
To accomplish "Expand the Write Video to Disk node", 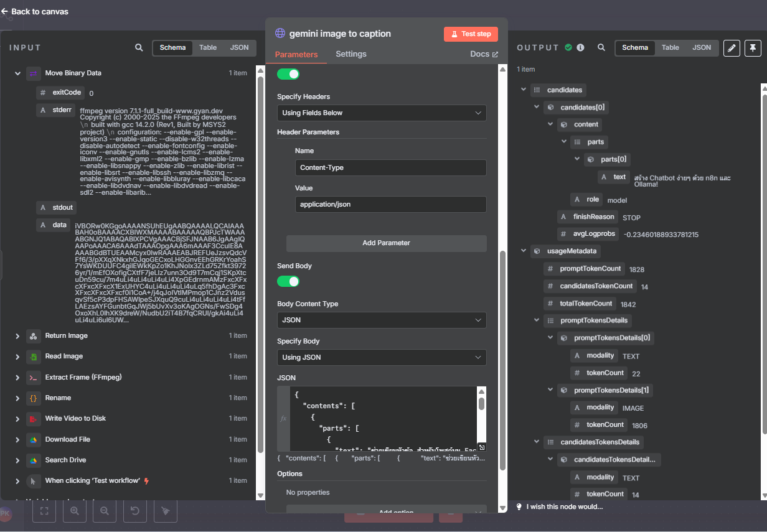I will [x=17, y=419].
